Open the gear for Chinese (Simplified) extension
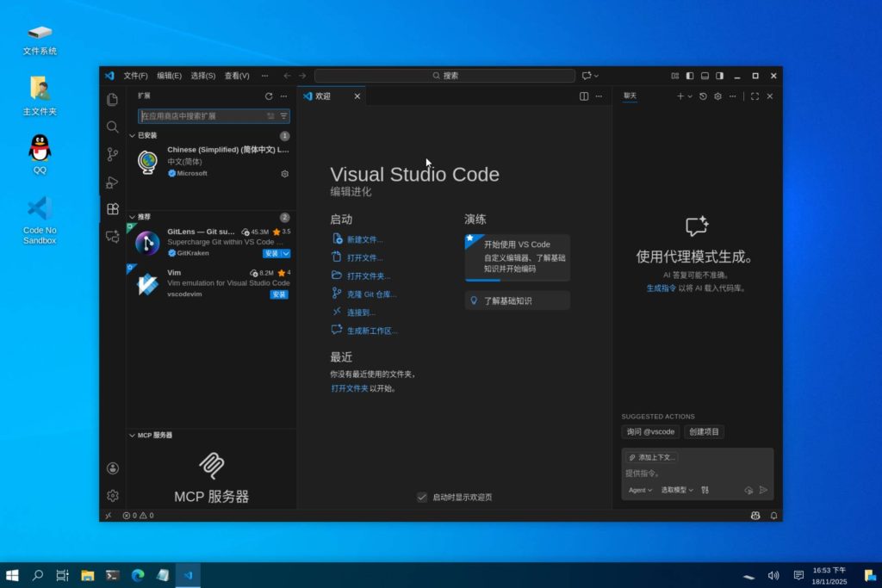The height and width of the screenshot is (588, 882). (x=284, y=174)
